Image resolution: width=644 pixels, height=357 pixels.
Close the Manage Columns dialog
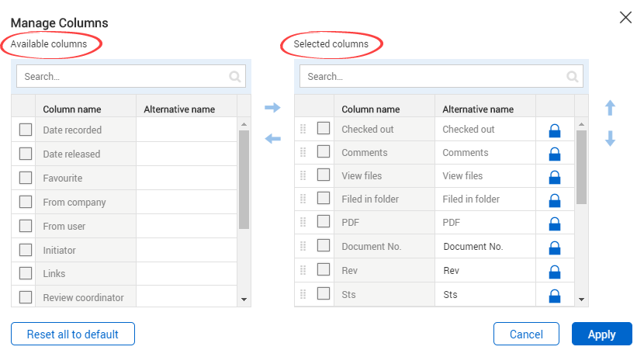(625, 18)
